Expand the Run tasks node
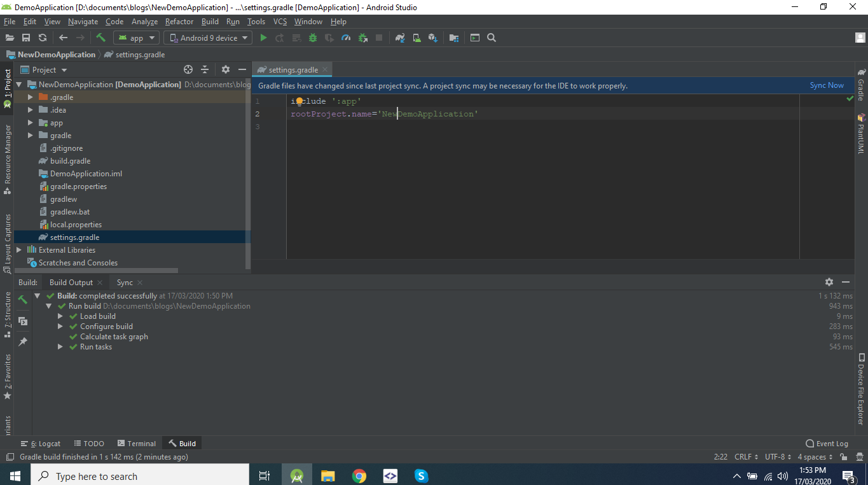This screenshot has width=868, height=485. [60, 347]
